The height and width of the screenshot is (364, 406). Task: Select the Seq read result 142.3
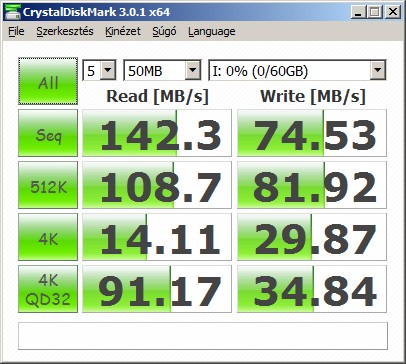(x=157, y=133)
